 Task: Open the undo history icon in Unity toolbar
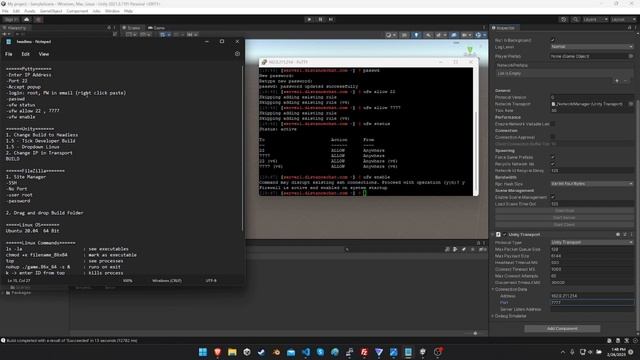click(x=564, y=20)
